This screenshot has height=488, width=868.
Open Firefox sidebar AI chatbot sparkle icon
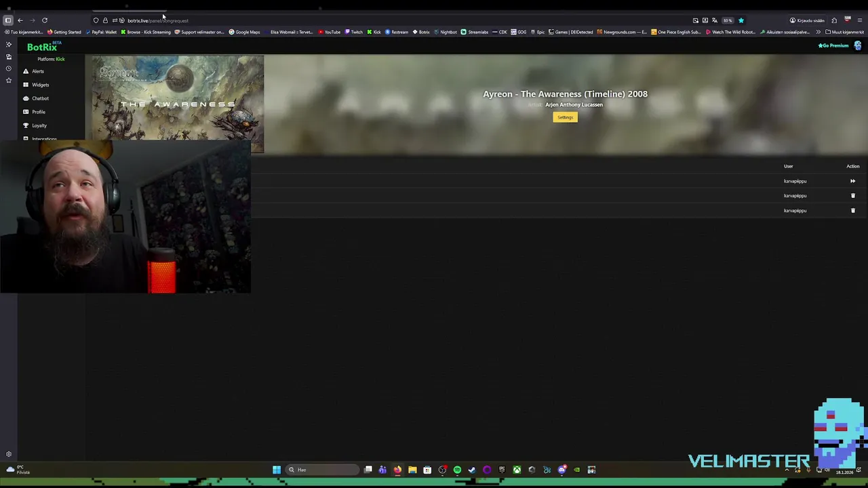9,45
